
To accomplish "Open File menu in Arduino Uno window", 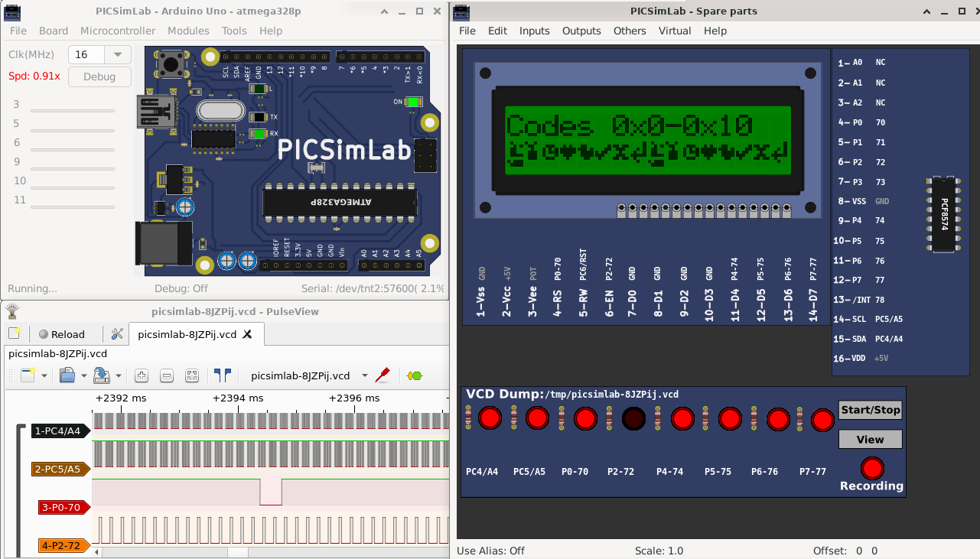I will coord(18,31).
